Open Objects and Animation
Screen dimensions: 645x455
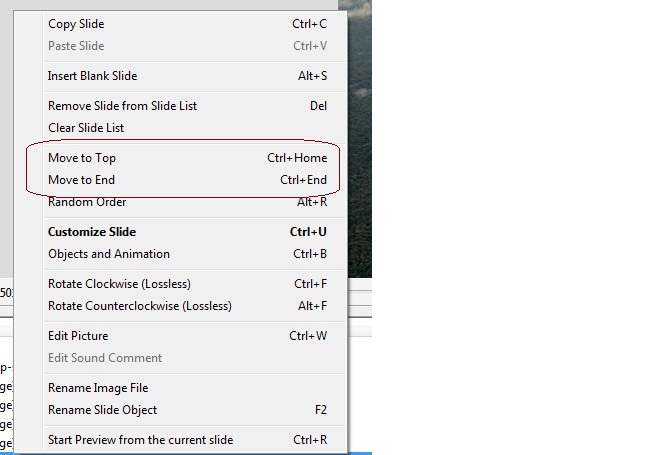180,254
